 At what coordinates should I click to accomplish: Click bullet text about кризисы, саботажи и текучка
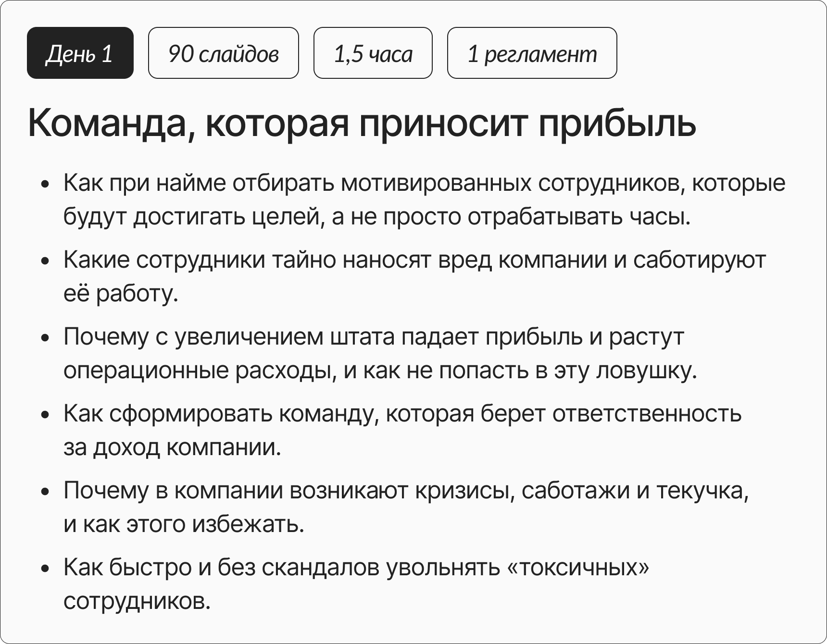[406, 490]
